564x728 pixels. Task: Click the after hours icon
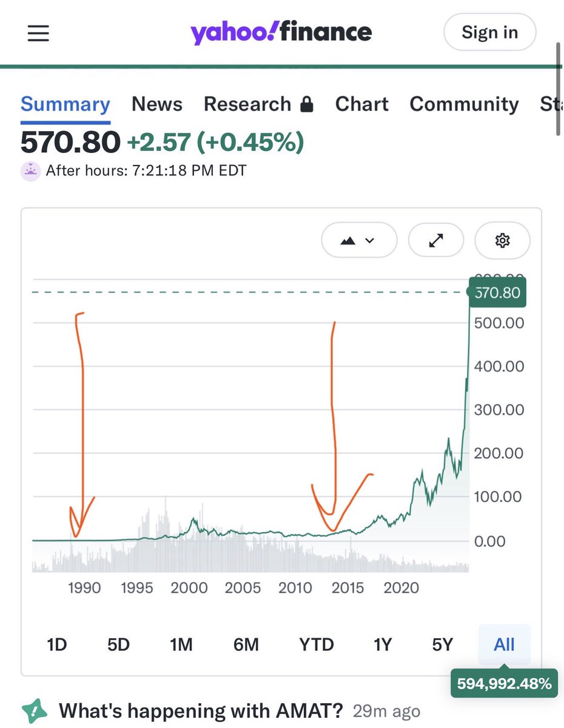click(30, 171)
